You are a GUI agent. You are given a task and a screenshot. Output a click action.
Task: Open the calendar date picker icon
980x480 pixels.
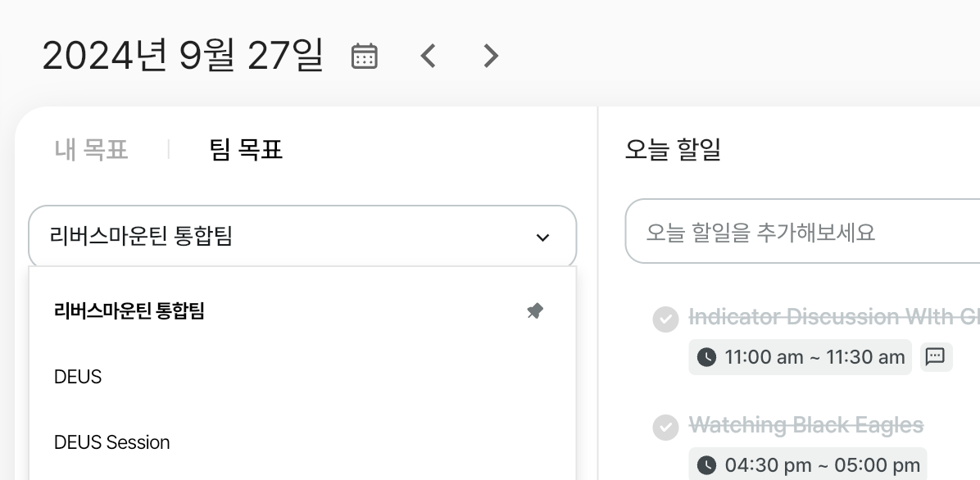click(x=365, y=56)
